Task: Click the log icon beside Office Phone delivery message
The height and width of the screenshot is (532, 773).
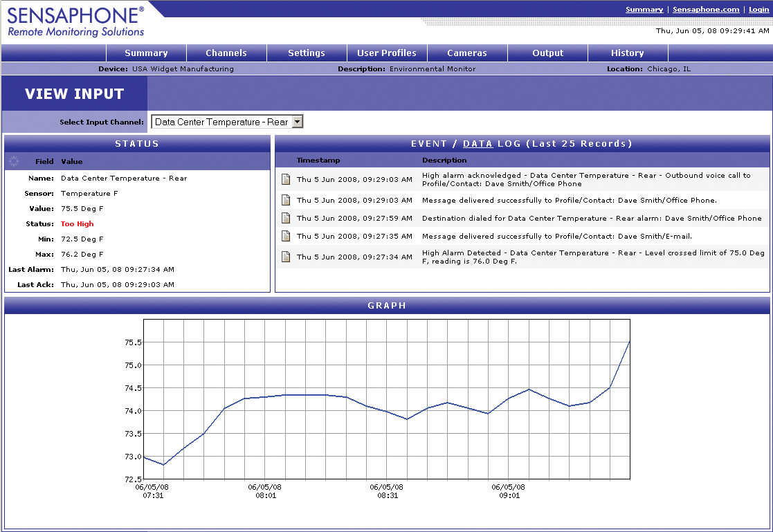Action: [286, 201]
